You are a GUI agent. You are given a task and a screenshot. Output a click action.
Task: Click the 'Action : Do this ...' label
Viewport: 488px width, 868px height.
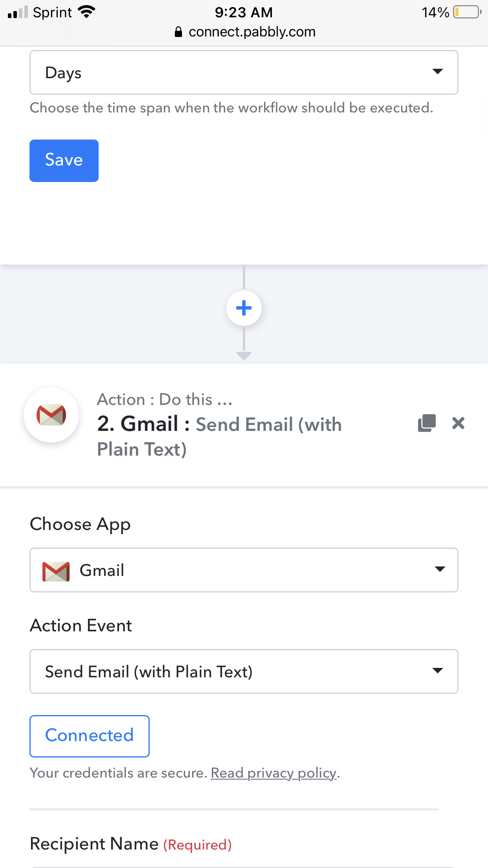(x=165, y=399)
